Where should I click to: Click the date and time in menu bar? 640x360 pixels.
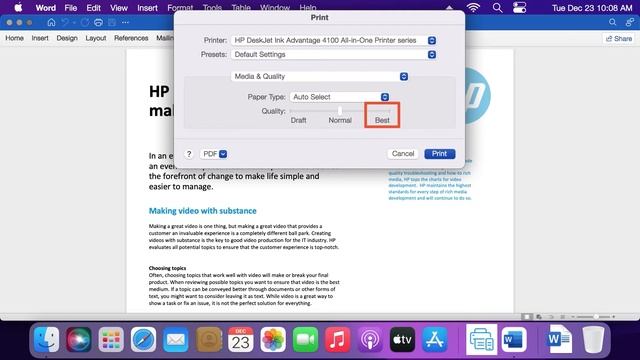[592, 8]
